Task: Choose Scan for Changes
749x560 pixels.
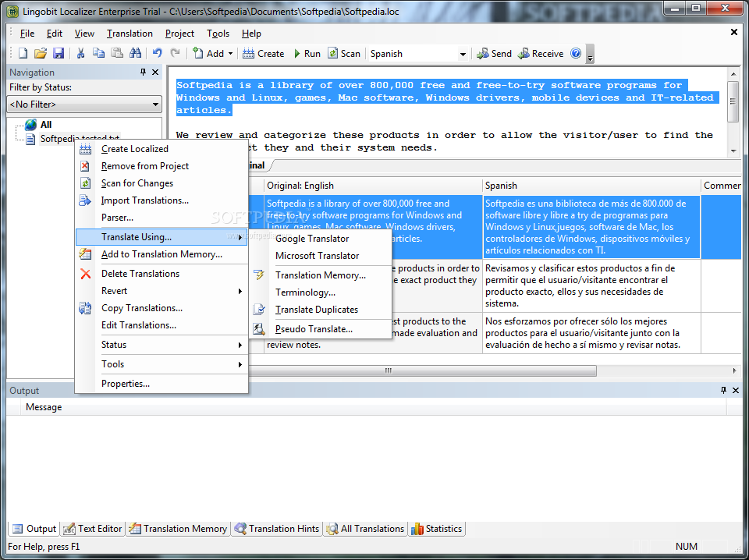Action: point(162,183)
